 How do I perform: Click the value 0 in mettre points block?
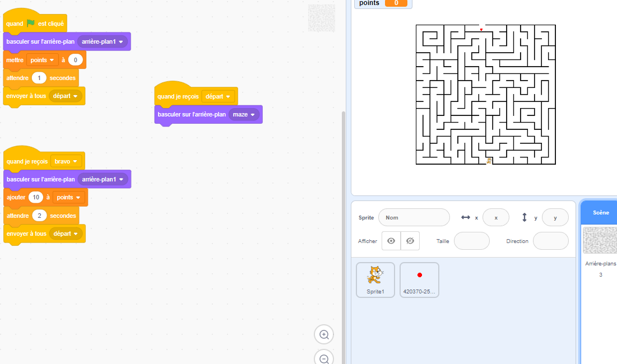[76, 60]
